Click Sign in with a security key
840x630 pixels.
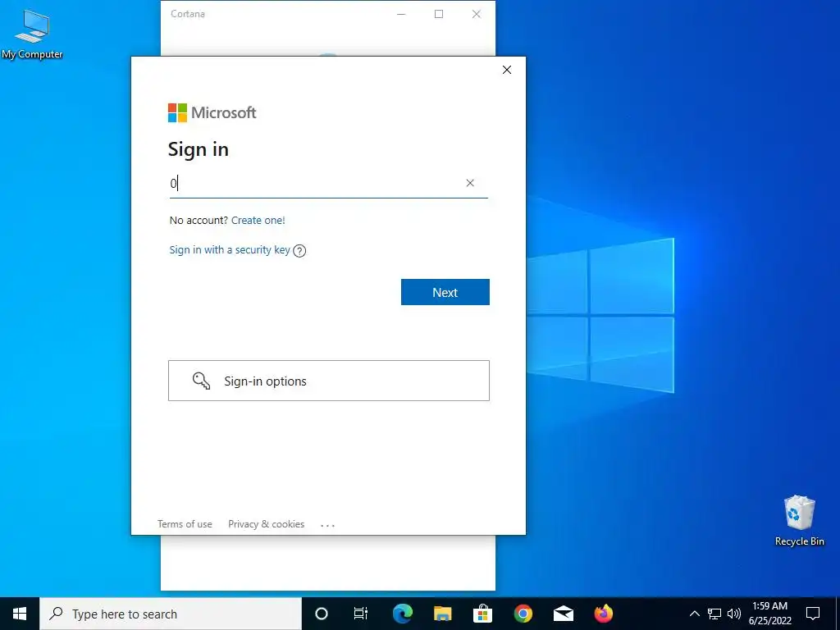(230, 249)
